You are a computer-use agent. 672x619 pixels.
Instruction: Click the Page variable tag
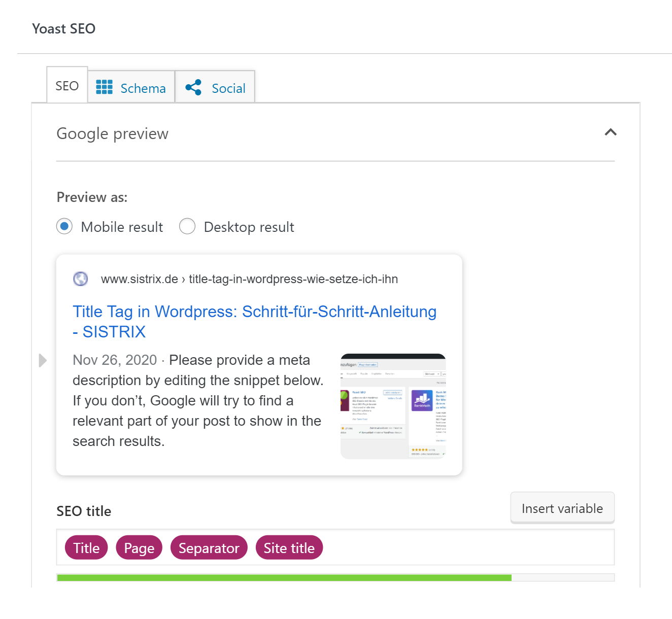[139, 548]
